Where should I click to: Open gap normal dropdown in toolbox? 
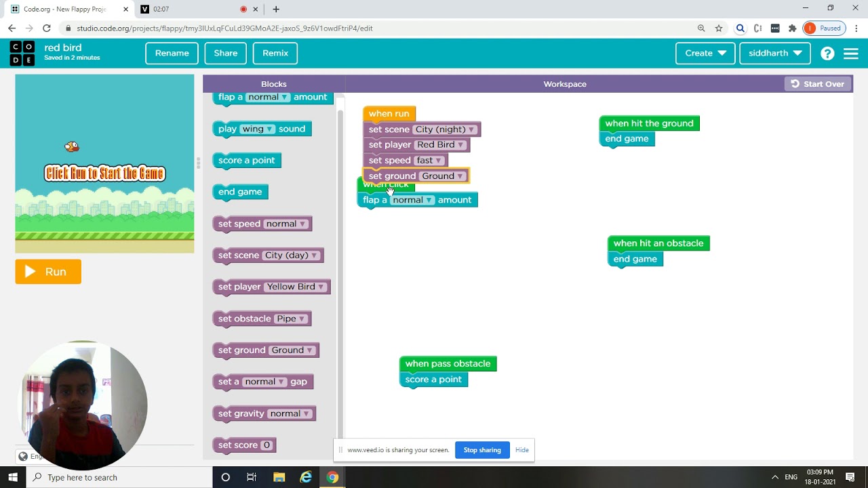click(264, 382)
